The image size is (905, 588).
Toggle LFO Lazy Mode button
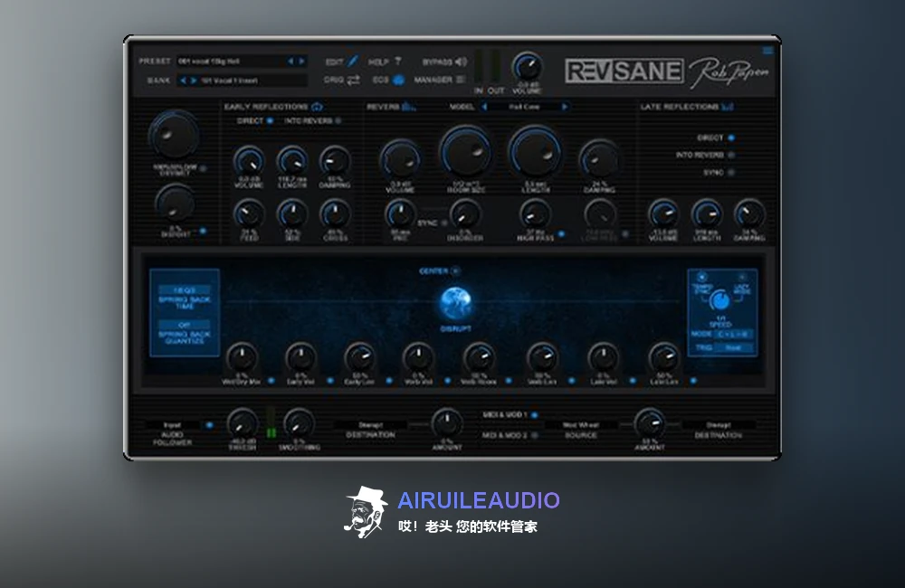(742, 277)
